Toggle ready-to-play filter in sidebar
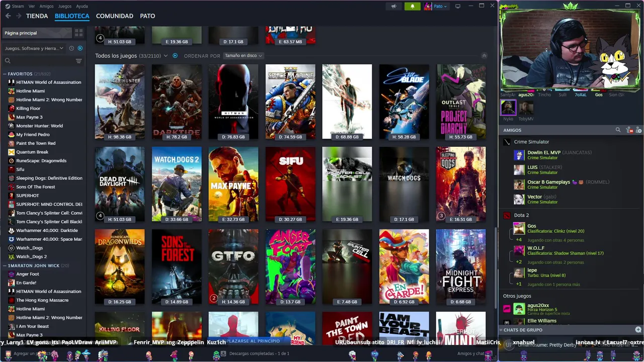This screenshot has width=644, height=362. [x=80, y=48]
